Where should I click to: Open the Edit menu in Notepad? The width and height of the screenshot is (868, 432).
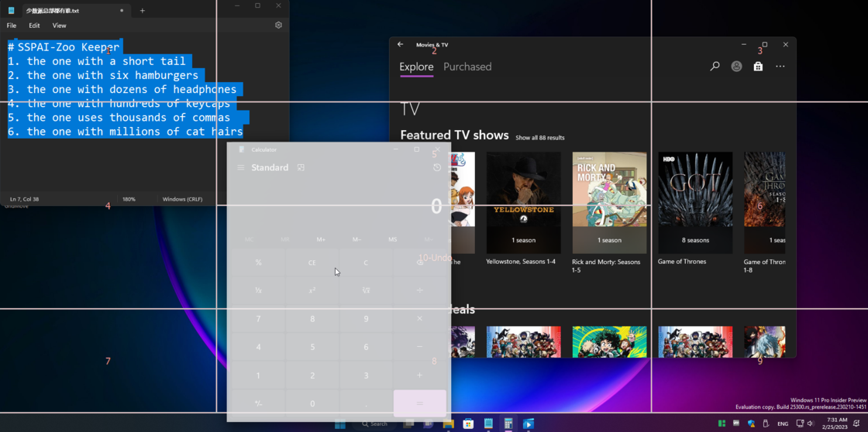coord(35,26)
